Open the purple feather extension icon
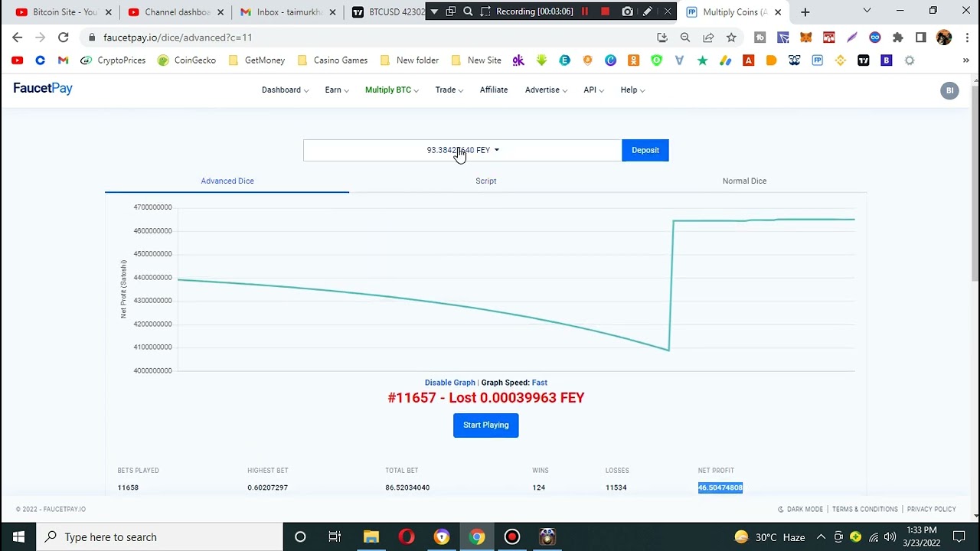Viewport: 980px width, 551px height. (852, 37)
